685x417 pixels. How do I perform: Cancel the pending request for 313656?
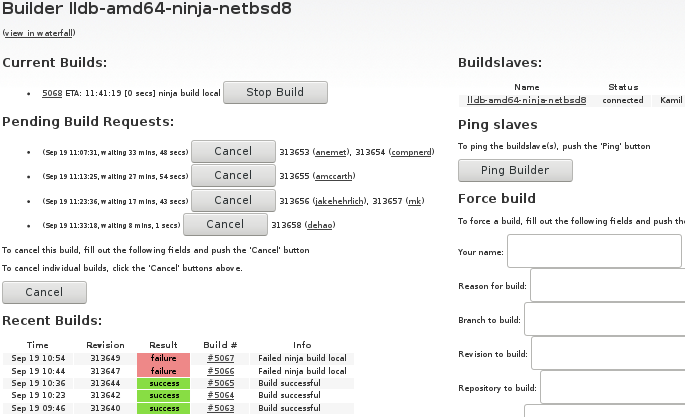[x=233, y=200]
